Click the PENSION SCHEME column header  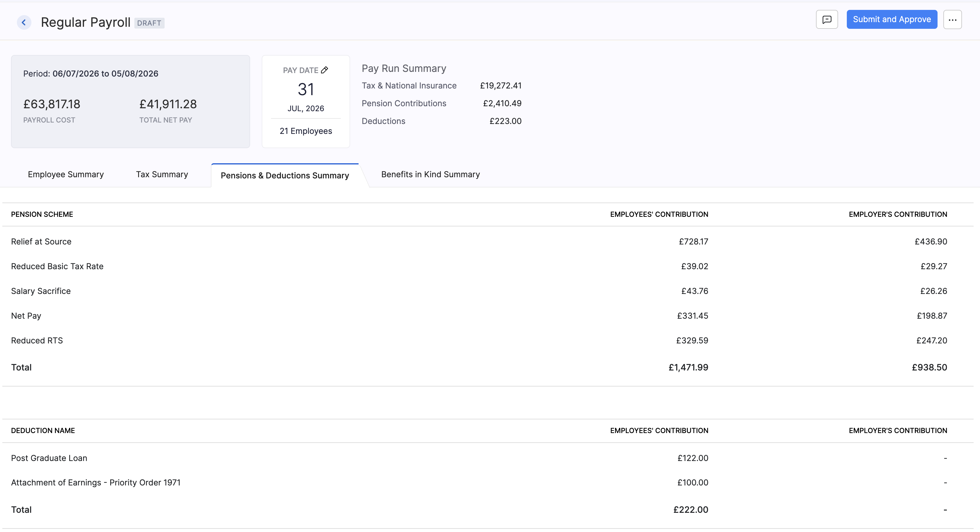[x=42, y=214]
